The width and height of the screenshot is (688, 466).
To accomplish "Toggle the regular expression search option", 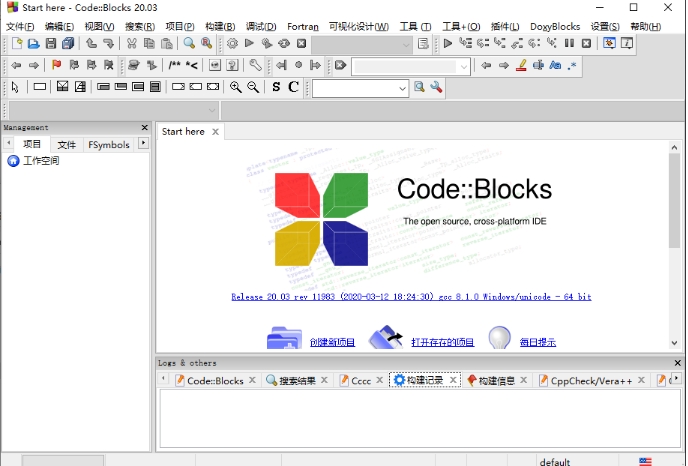I will point(572,66).
